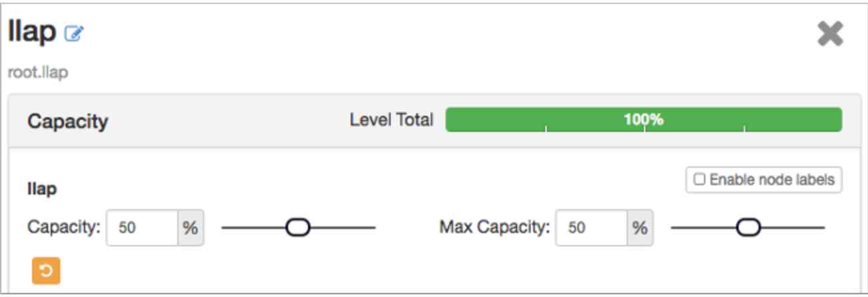Click the Capacity slider handle
The height and width of the screenshot is (297, 868).
pos(298,228)
